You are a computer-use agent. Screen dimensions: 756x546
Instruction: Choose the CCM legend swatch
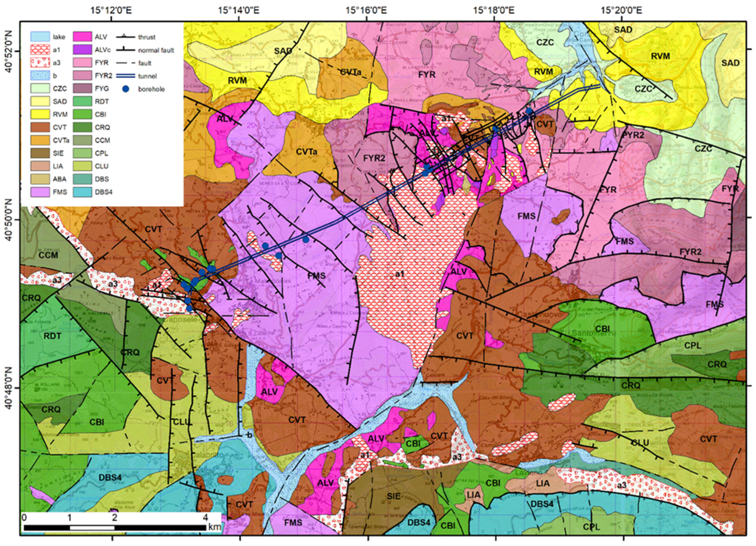83,140
